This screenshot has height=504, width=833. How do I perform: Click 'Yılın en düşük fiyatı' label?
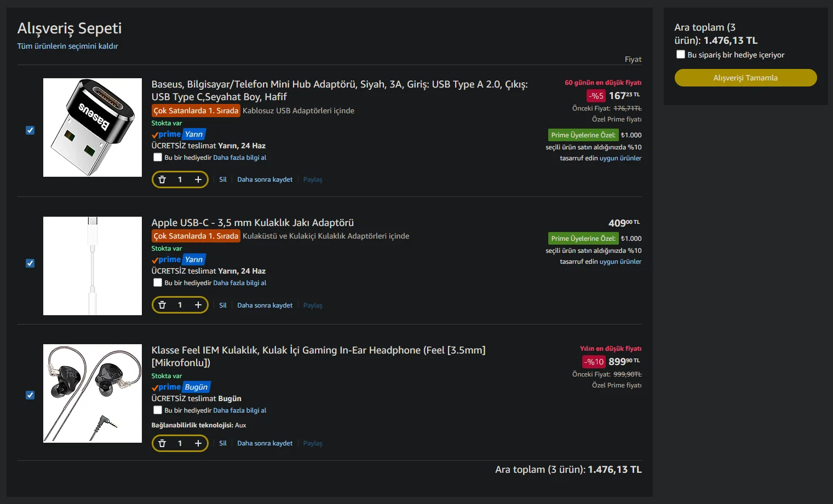pyautogui.click(x=611, y=349)
